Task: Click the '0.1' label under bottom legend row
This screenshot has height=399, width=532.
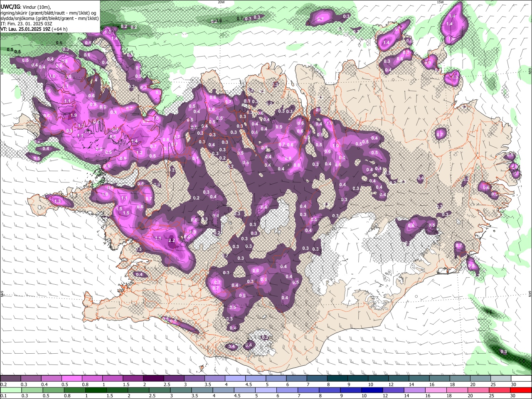Action: coord(4,396)
